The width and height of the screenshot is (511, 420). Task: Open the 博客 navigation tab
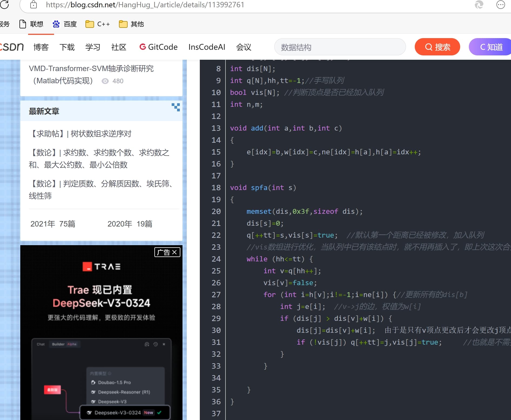pyautogui.click(x=41, y=47)
